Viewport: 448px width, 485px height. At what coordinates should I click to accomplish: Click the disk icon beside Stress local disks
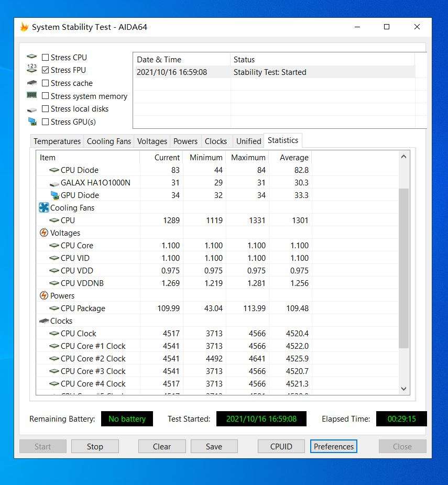(31, 110)
